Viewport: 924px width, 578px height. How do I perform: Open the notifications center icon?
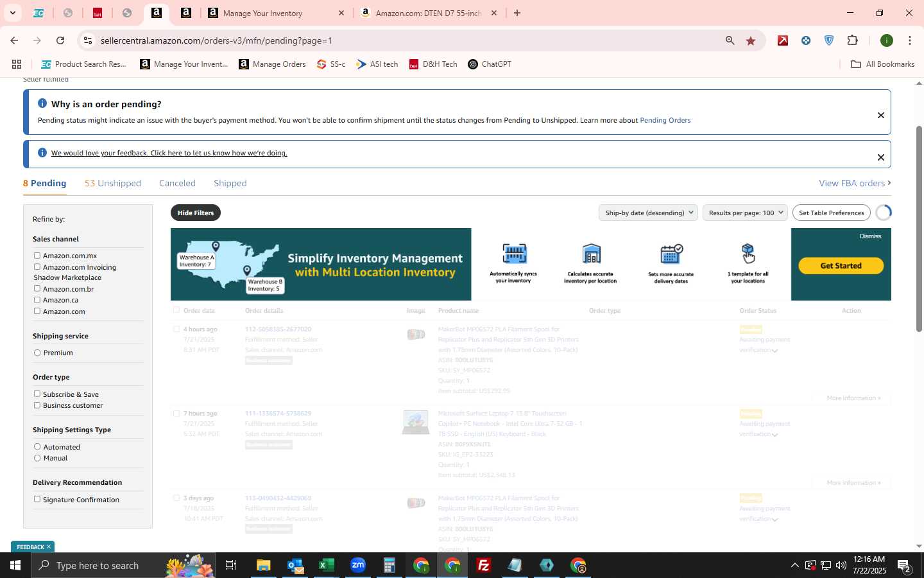[x=905, y=565]
